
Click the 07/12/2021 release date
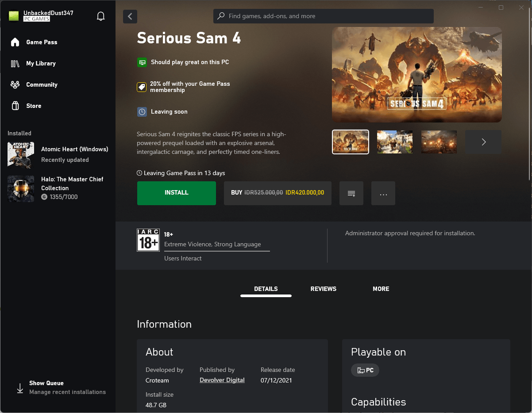276,380
